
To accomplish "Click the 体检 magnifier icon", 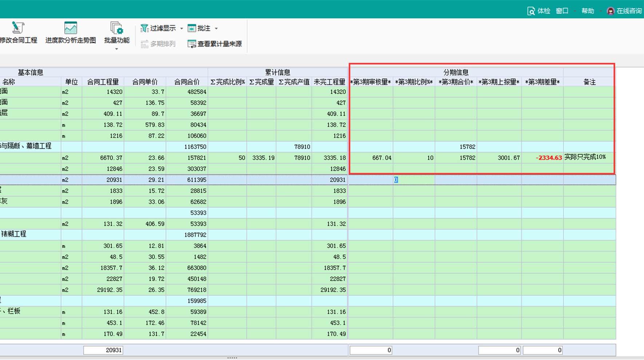I will [531, 11].
